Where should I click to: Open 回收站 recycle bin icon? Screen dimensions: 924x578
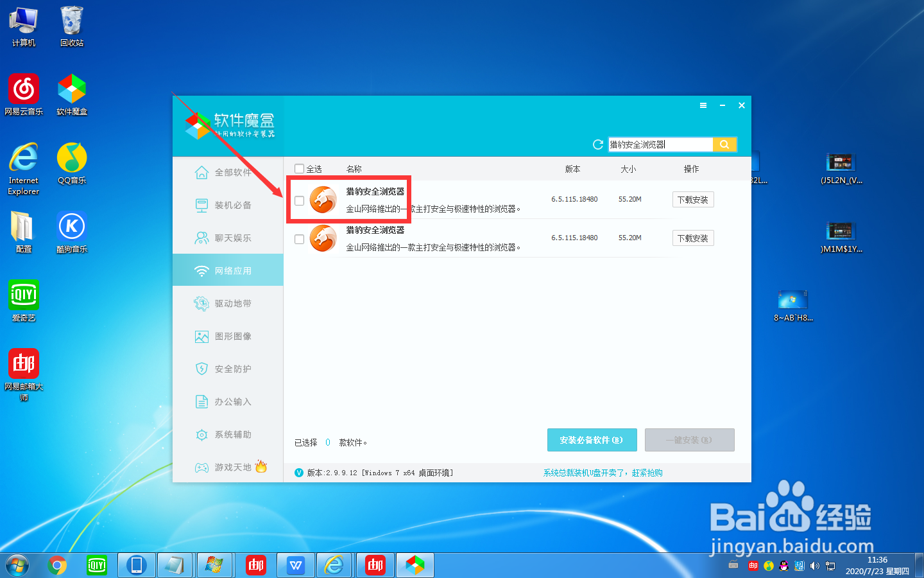click(x=72, y=27)
